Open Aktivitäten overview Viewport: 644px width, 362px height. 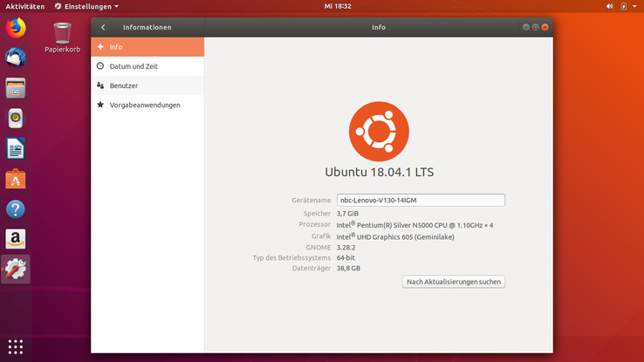tap(25, 6)
